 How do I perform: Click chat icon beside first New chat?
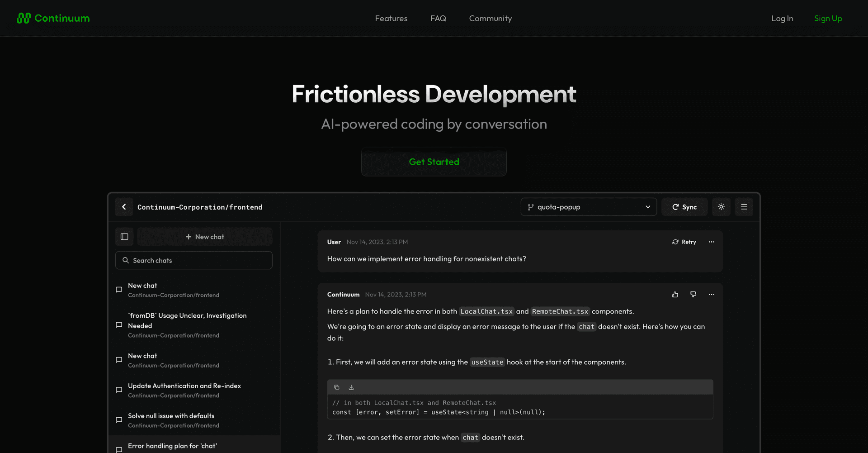click(x=119, y=290)
